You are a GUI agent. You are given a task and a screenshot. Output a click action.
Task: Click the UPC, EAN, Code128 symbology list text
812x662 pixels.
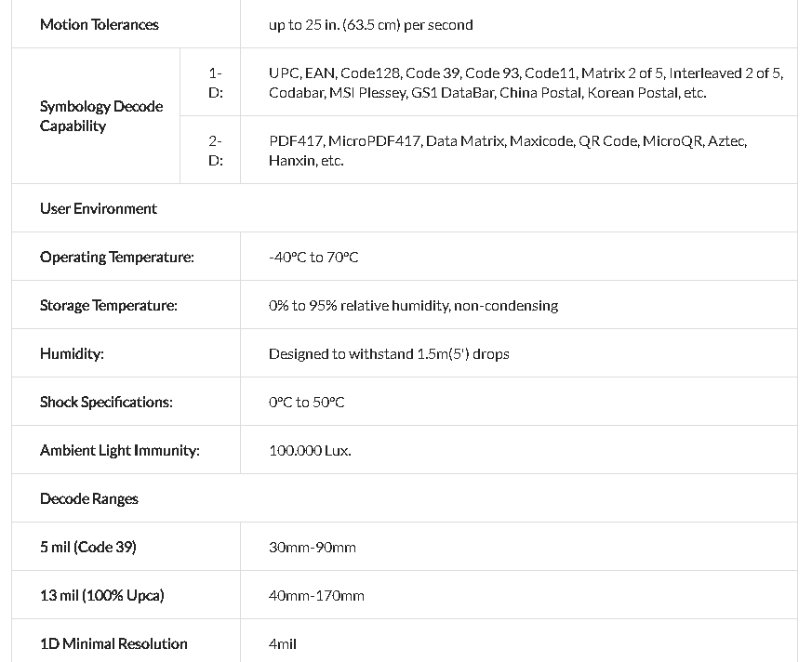point(526,82)
